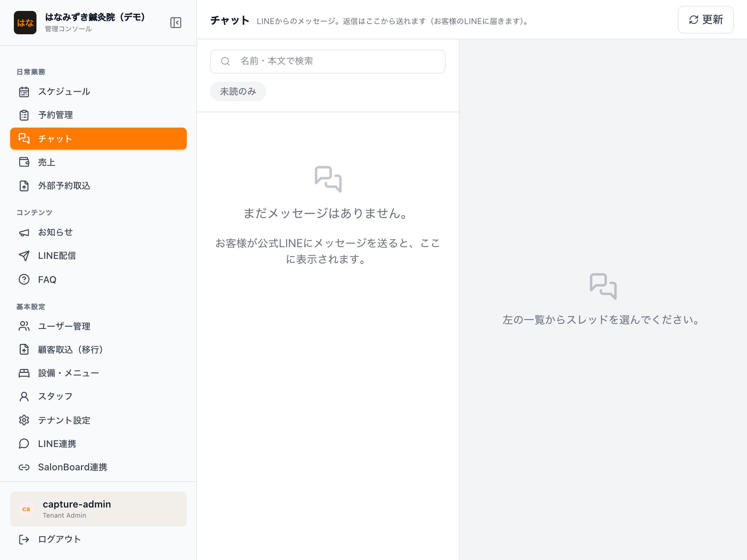Click the SalonBoard連携 link icon
Image resolution: width=747 pixels, height=560 pixels.
coord(24,467)
